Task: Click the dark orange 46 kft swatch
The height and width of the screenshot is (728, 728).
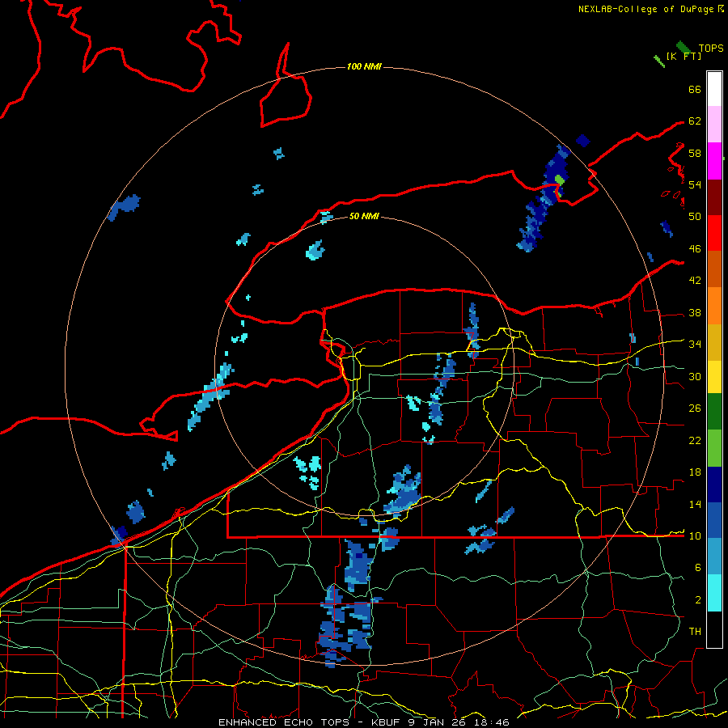Action: pos(714,269)
